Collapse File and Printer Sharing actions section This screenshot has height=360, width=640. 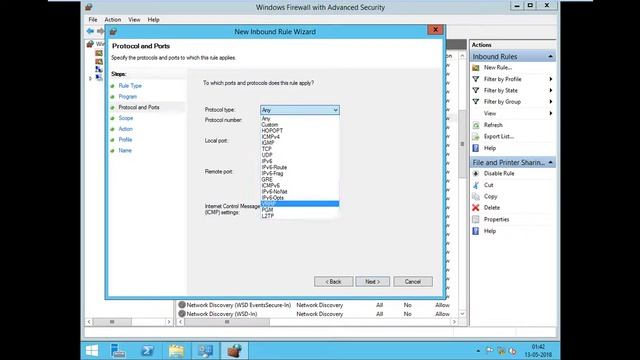(550, 162)
